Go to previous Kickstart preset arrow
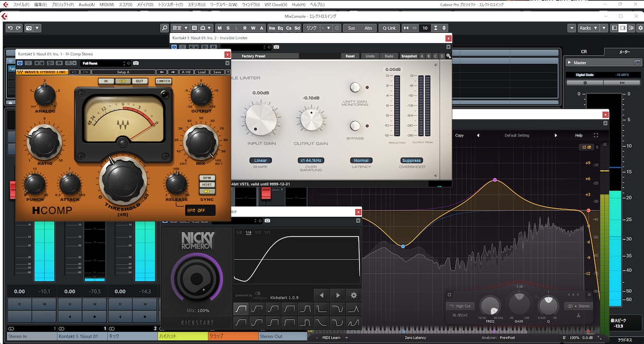The height and width of the screenshot is (344, 644). tap(321, 295)
